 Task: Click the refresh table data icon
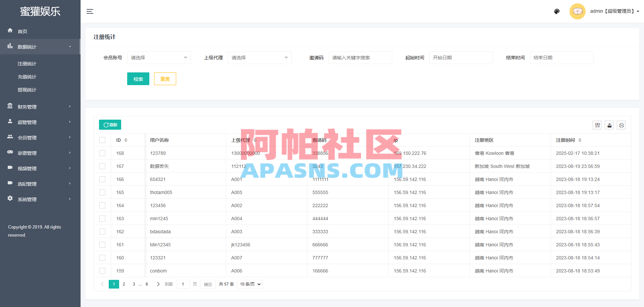click(x=110, y=124)
